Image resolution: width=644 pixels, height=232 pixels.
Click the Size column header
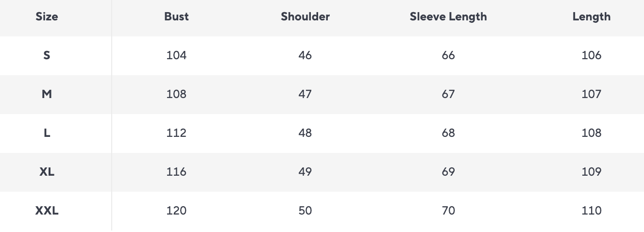(x=47, y=17)
